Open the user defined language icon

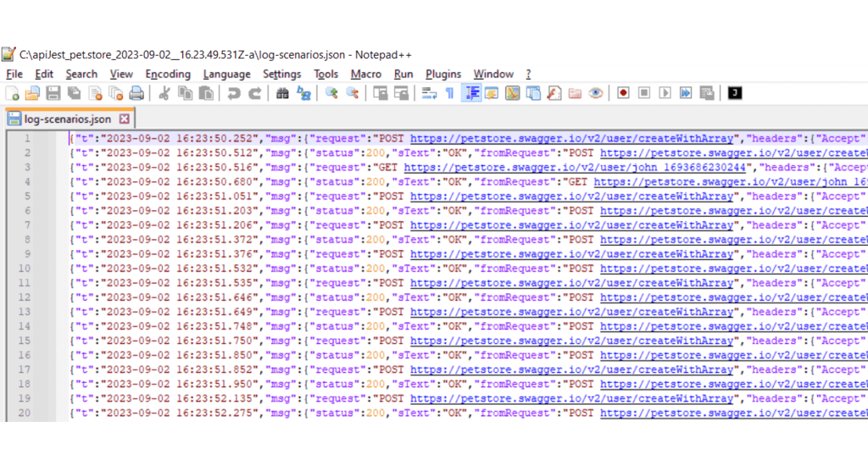[x=492, y=93]
